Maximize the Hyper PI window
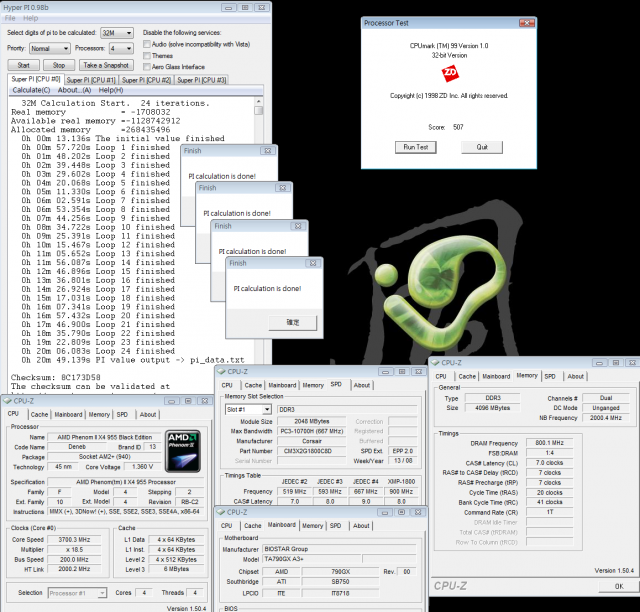The image size is (640, 612). pyautogui.click(x=245, y=7)
